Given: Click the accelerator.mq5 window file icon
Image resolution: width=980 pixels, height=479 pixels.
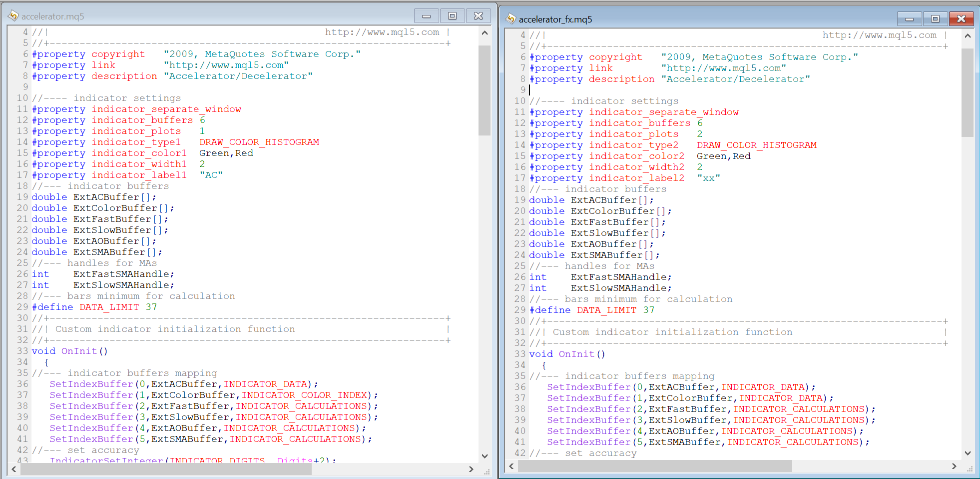Looking at the screenshot, I should 13,16.
